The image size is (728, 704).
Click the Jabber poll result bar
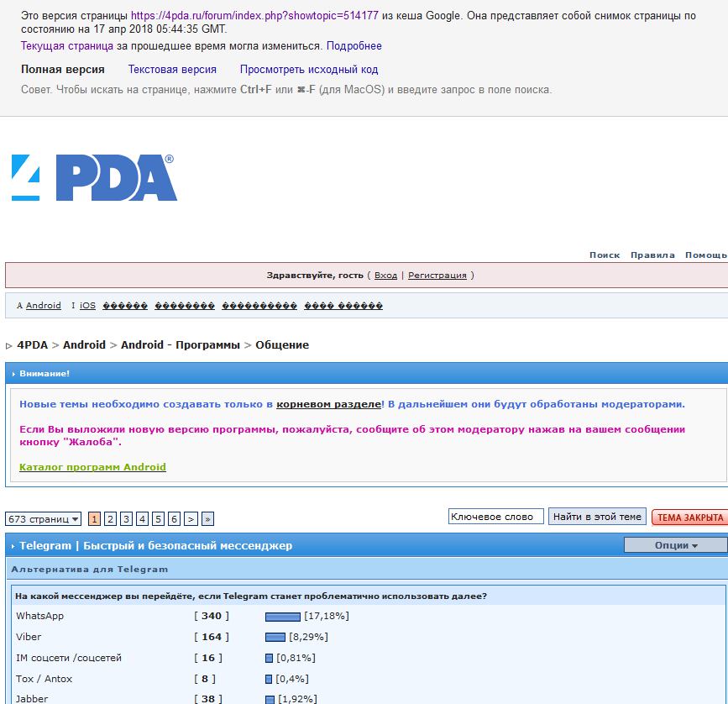[270, 699]
